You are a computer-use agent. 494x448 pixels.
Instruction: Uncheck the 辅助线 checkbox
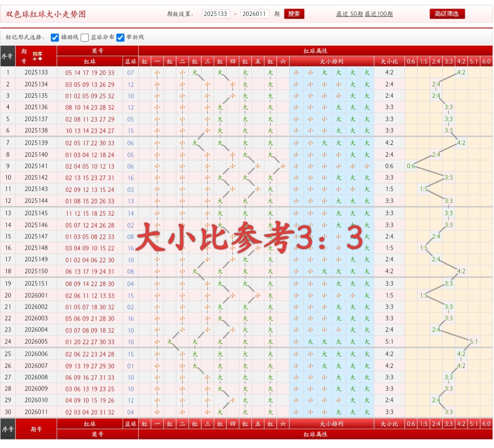54,37
